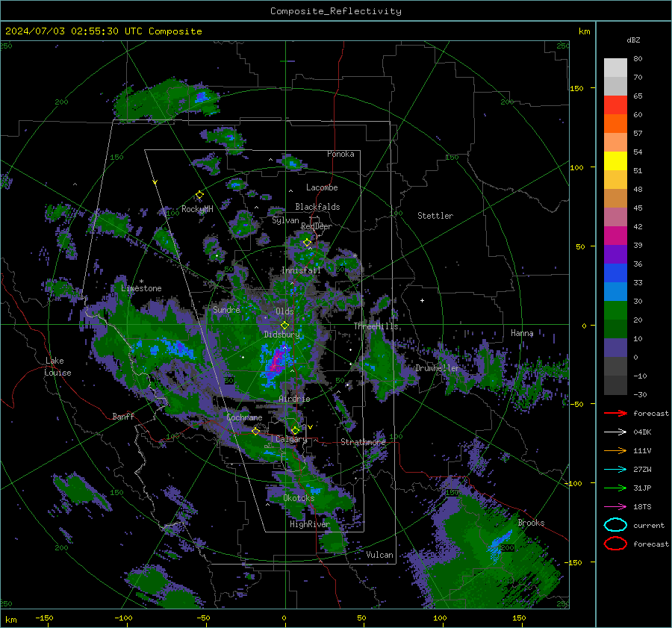Image resolution: width=672 pixels, height=628 pixels.
Task: Click the Banff town label
Action: pos(123,416)
